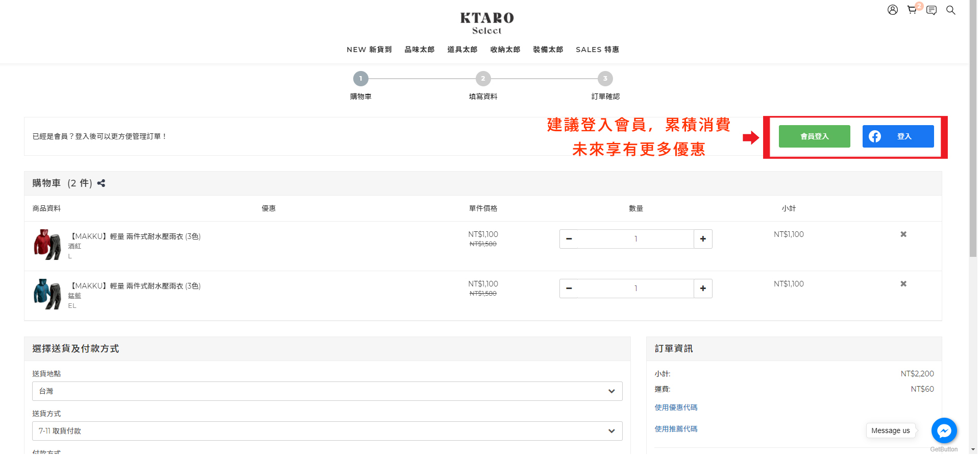Click the quantity field of 酒紅 raincoat
Screen dimensions: 980x455
click(635, 239)
